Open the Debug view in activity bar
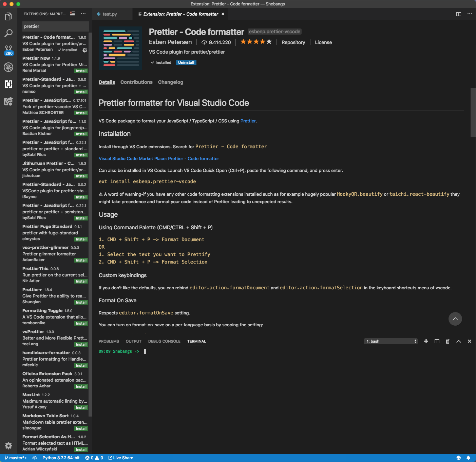Viewport: 476px width, 462px height. click(8, 67)
